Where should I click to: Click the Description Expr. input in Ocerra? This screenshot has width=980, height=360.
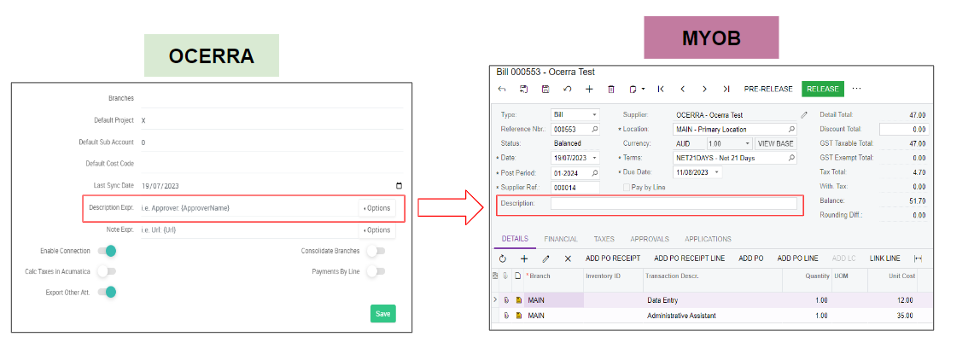tap(248, 207)
